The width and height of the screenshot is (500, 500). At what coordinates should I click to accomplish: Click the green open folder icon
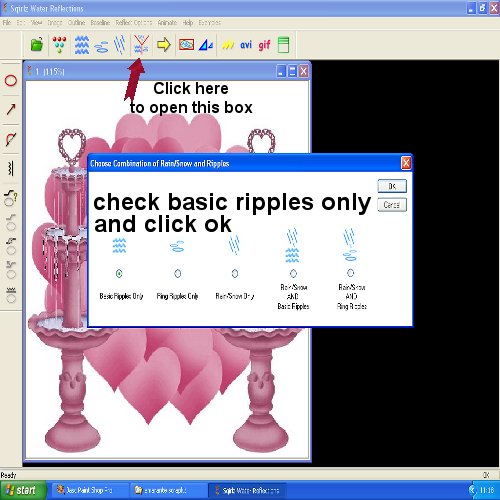(x=37, y=44)
